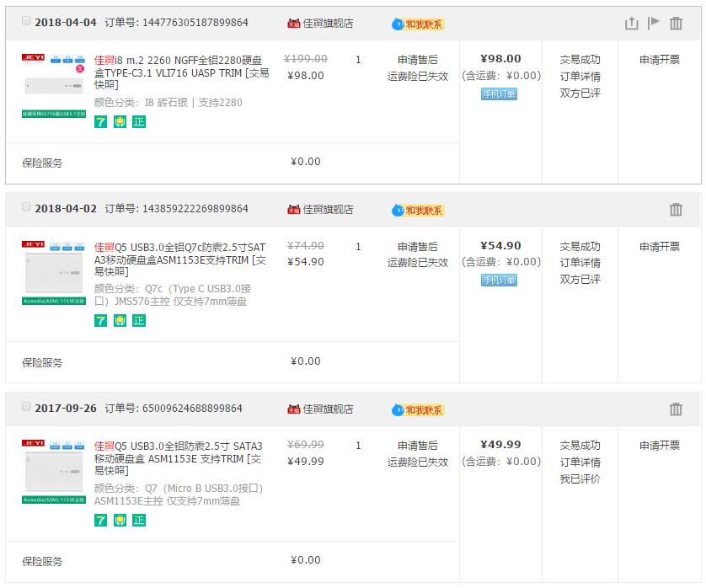Click 7-day return icon under Q7 Micro B item
The width and height of the screenshot is (706, 588).
point(100,521)
